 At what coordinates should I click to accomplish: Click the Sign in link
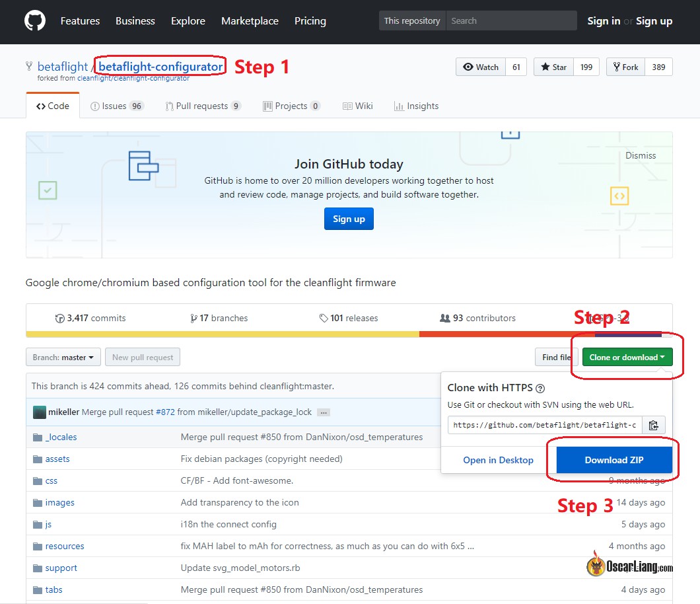[x=604, y=21]
